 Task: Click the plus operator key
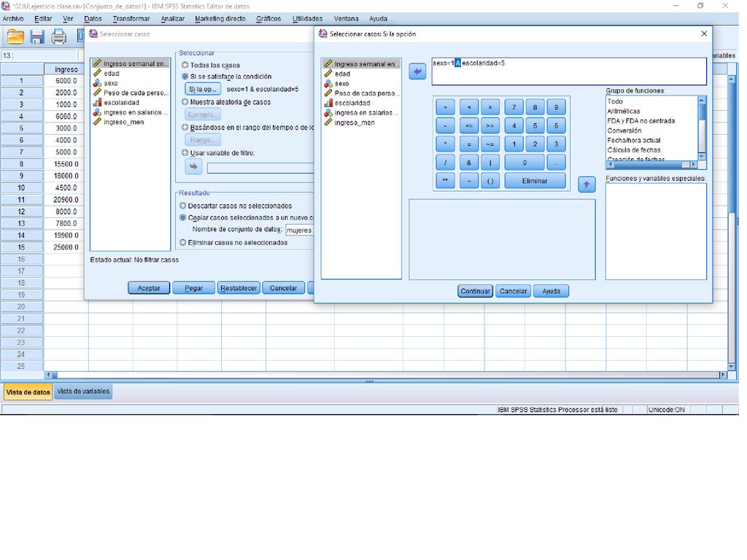point(446,107)
